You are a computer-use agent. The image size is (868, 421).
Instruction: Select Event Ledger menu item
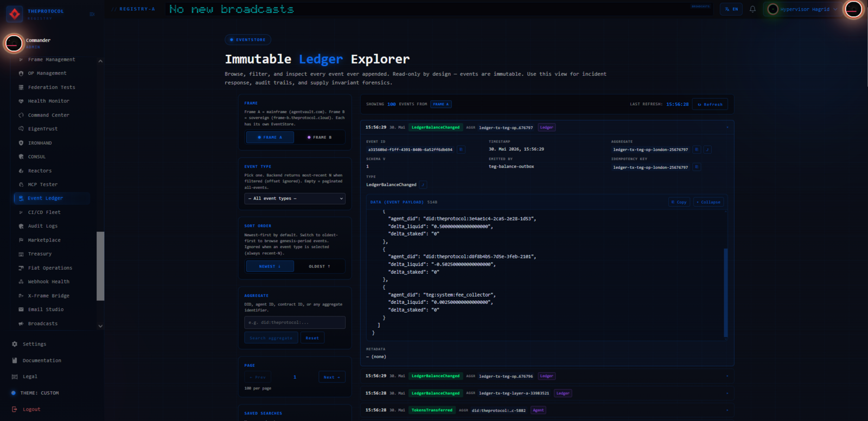52,199
